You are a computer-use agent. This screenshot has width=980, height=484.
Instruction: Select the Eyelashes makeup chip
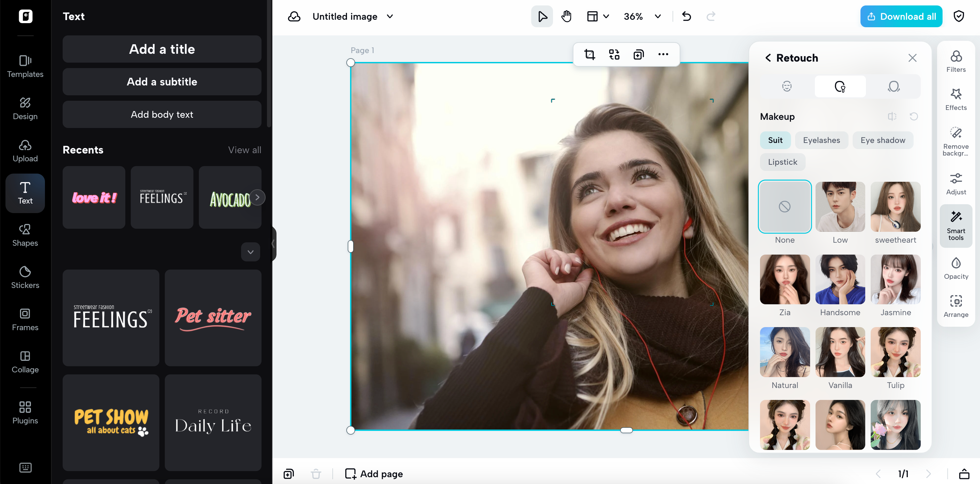821,140
